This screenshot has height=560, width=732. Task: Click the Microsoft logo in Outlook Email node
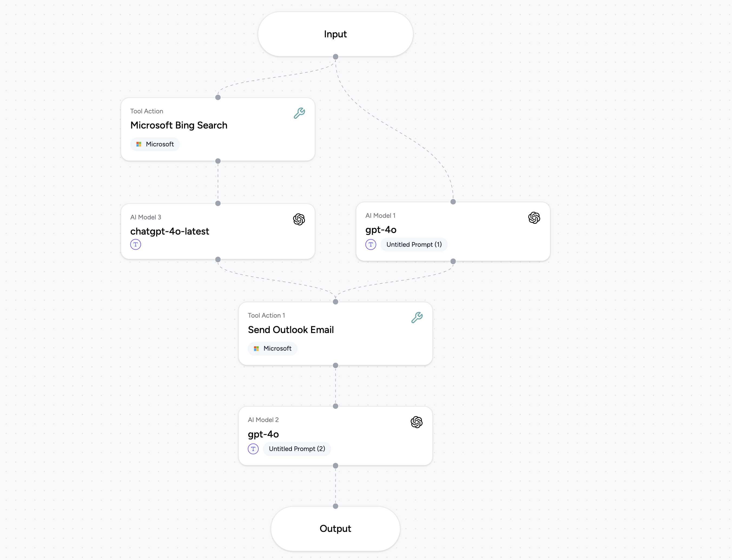(x=256, y=348)
